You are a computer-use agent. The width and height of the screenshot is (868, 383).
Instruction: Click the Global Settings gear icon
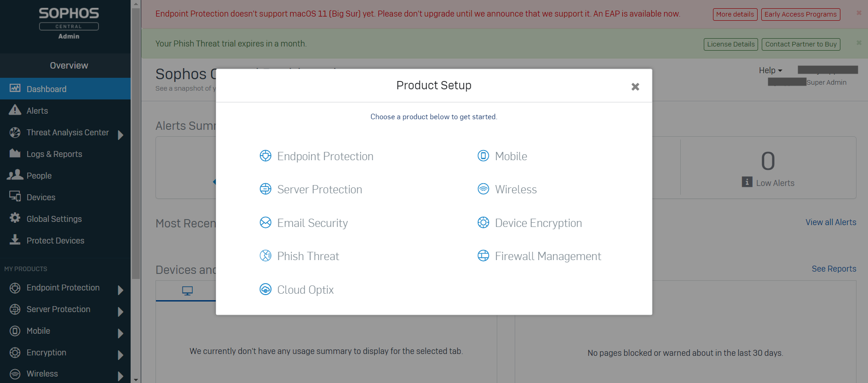point(15,218)
